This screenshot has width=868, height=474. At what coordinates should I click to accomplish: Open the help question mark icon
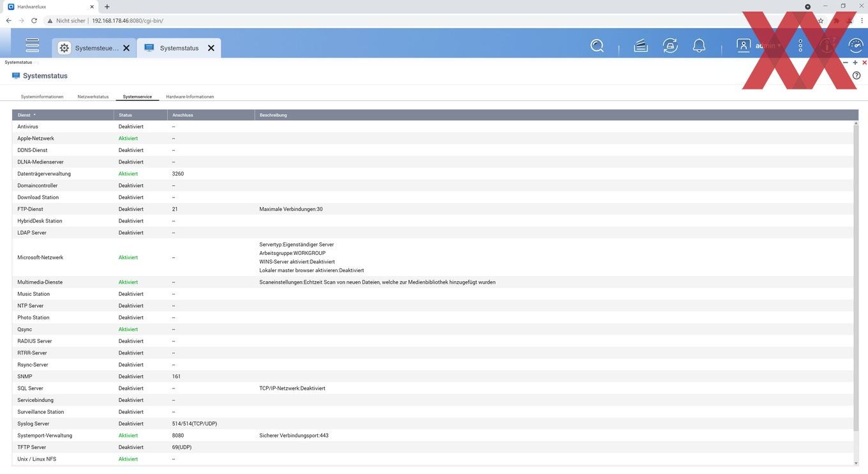857,75
